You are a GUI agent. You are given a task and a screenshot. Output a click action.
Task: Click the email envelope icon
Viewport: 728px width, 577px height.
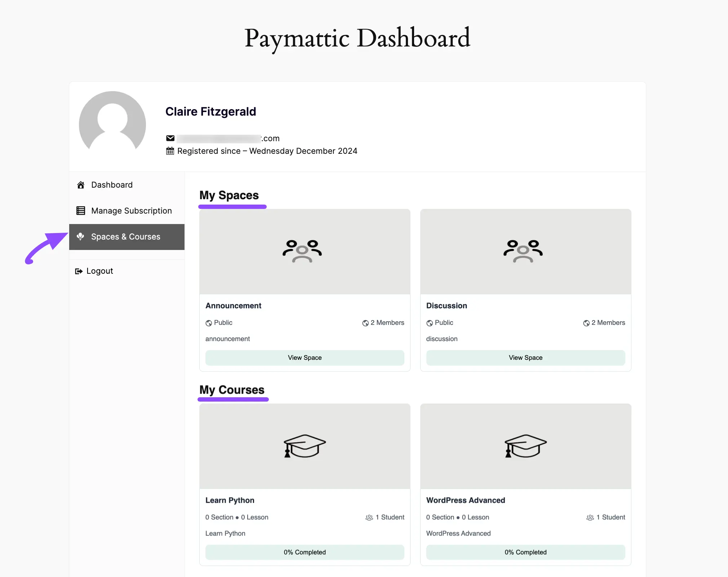pos(170,138)
